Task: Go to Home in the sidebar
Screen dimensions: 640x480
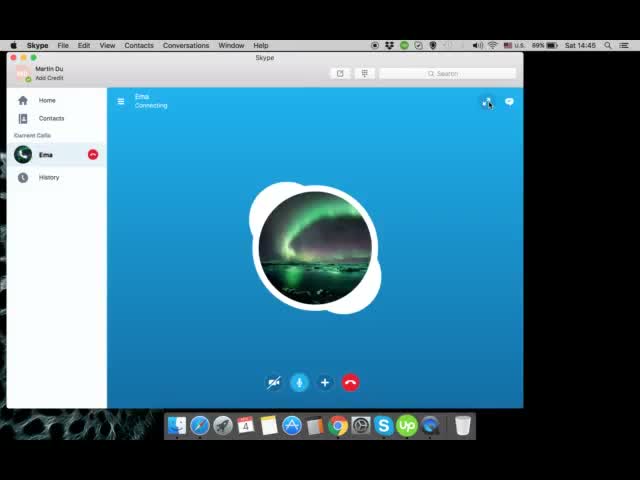Action: pos(57,100)
